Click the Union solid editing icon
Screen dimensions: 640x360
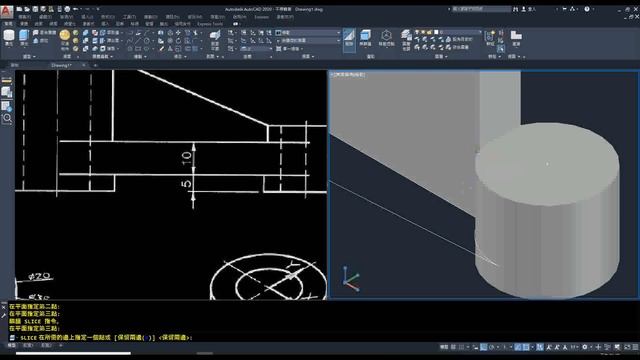(86, 33)
